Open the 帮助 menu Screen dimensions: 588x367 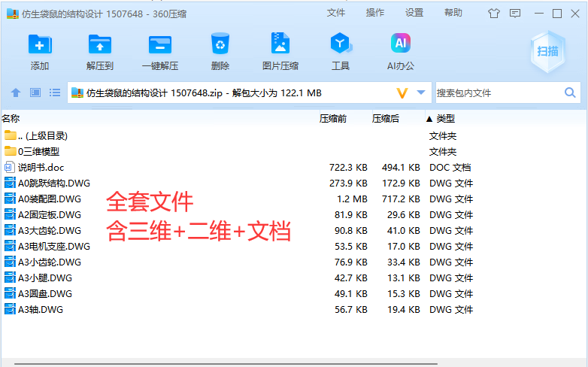(x=453, y=13)
